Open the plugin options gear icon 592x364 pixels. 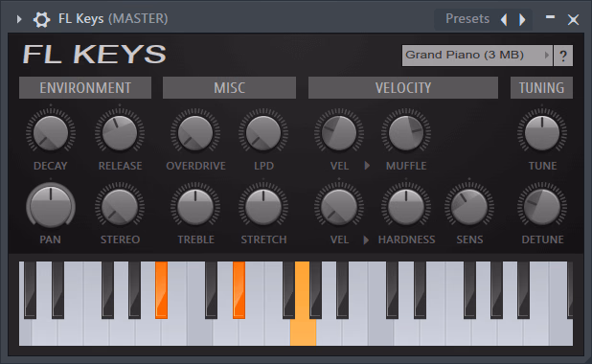click(x=41, y=19)
